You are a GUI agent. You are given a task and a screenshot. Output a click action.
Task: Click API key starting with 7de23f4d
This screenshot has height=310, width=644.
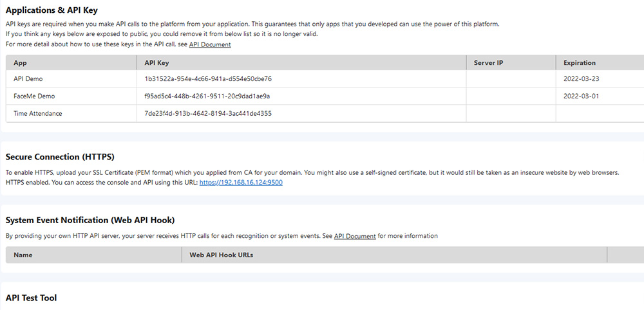(x=208, y=113)
